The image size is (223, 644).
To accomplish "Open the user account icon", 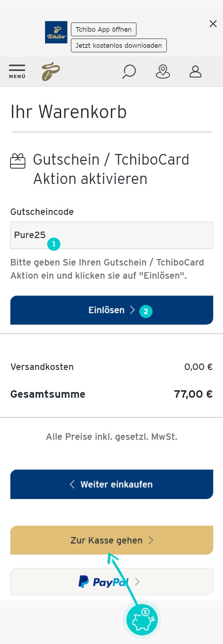I will tap(195, 71).
